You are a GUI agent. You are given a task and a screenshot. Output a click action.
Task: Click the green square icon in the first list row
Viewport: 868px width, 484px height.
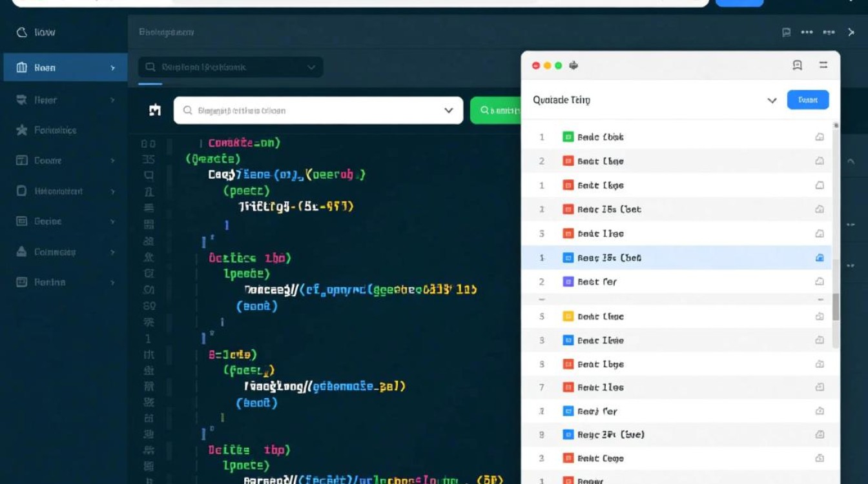568,137
